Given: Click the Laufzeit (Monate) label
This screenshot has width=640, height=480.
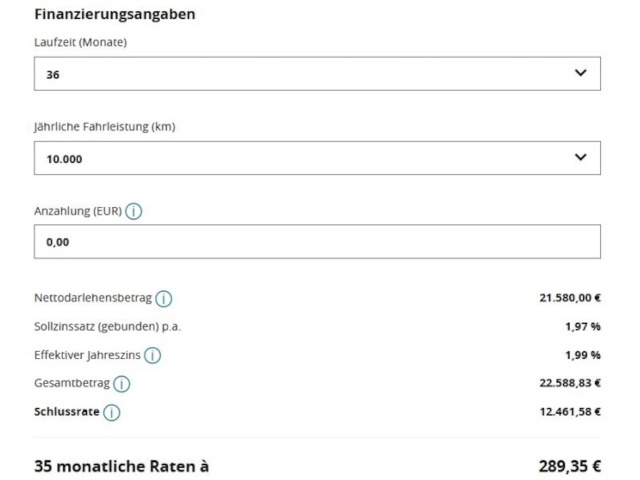Looking at the screenshot, I should click(x=80, y=42).
